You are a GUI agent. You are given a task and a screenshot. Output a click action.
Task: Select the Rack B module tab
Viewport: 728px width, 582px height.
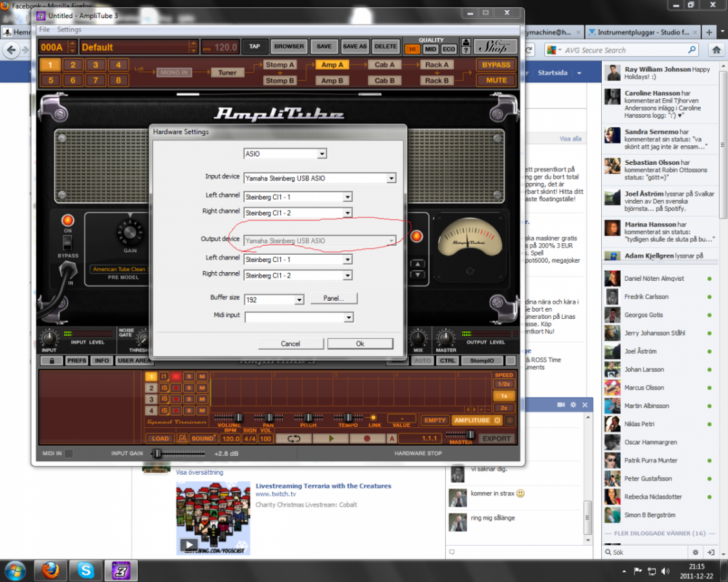[x=437, y=80]
